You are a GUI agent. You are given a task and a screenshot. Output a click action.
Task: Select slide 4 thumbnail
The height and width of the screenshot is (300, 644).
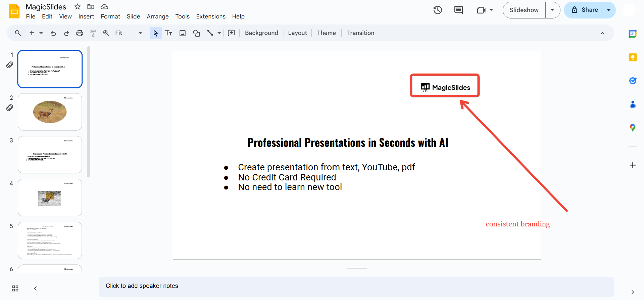tap(50, 198)
